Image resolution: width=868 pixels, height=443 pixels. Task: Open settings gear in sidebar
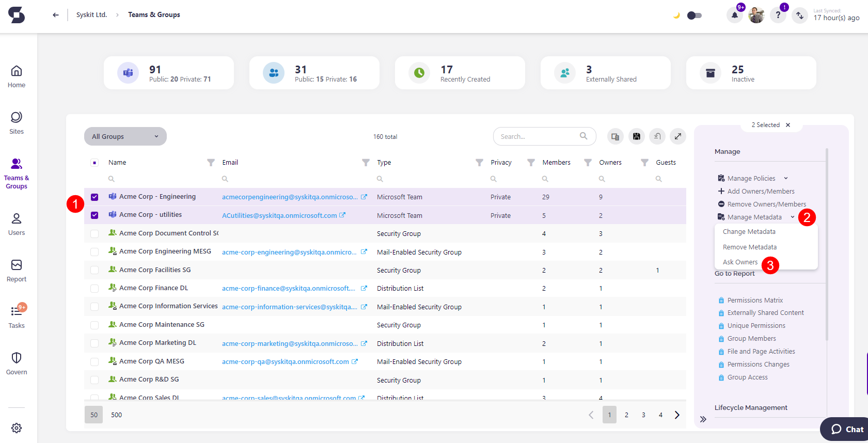(17, 428)
